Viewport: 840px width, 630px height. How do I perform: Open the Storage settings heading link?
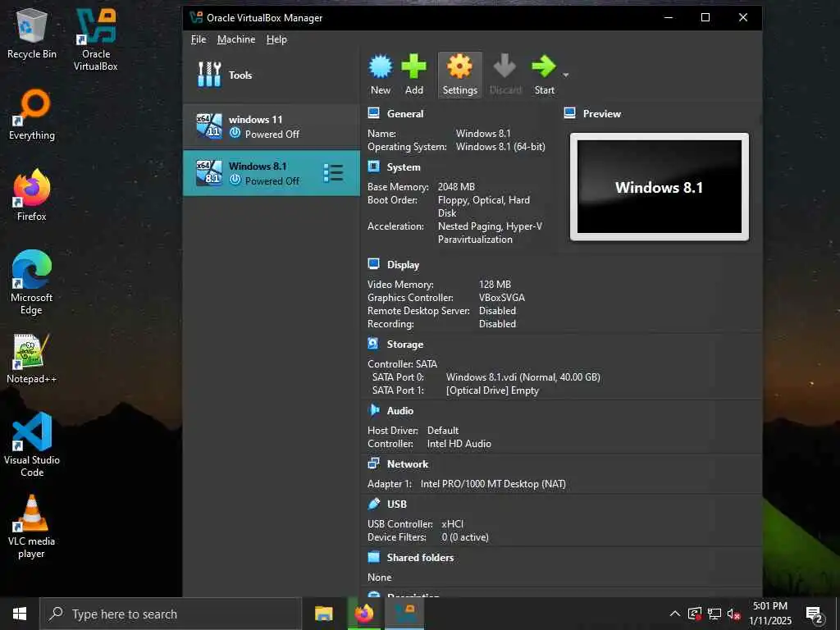pos(405,345)
